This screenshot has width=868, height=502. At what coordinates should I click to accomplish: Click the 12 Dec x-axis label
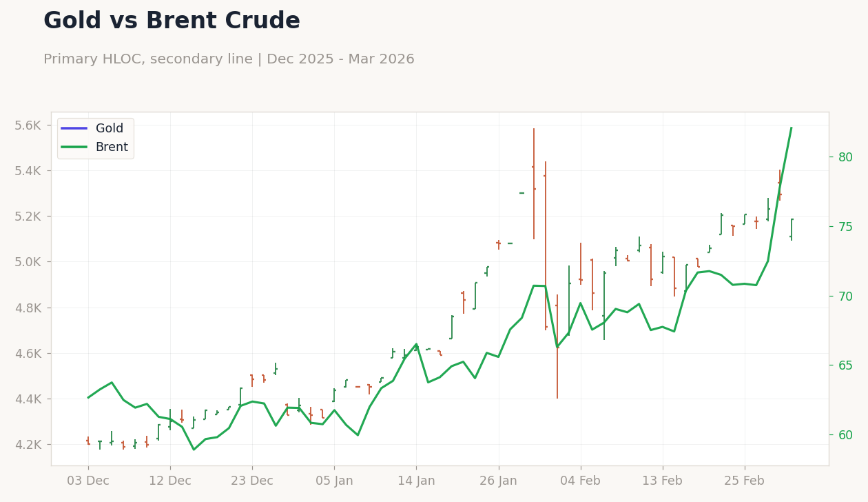pyautogui.click(x=170, y=481)
